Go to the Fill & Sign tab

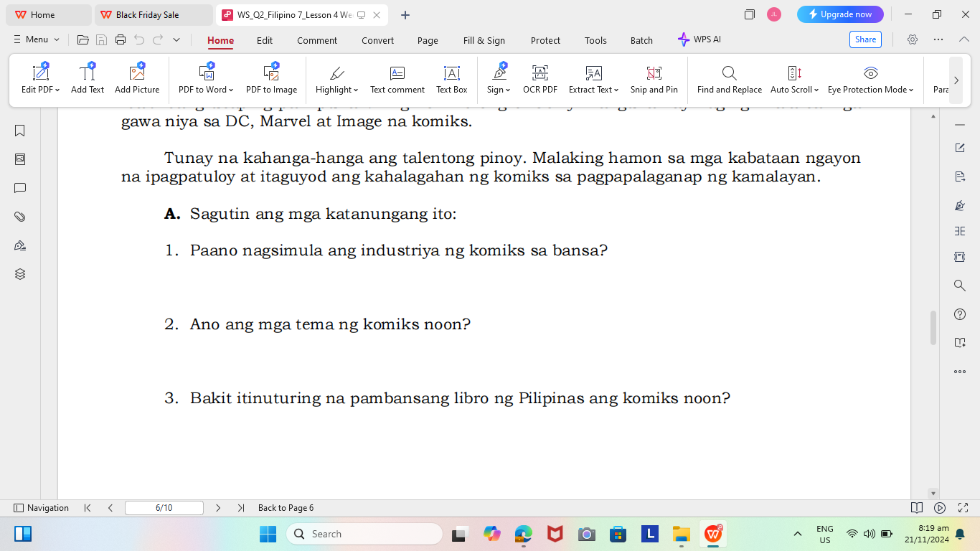[484, 40]
